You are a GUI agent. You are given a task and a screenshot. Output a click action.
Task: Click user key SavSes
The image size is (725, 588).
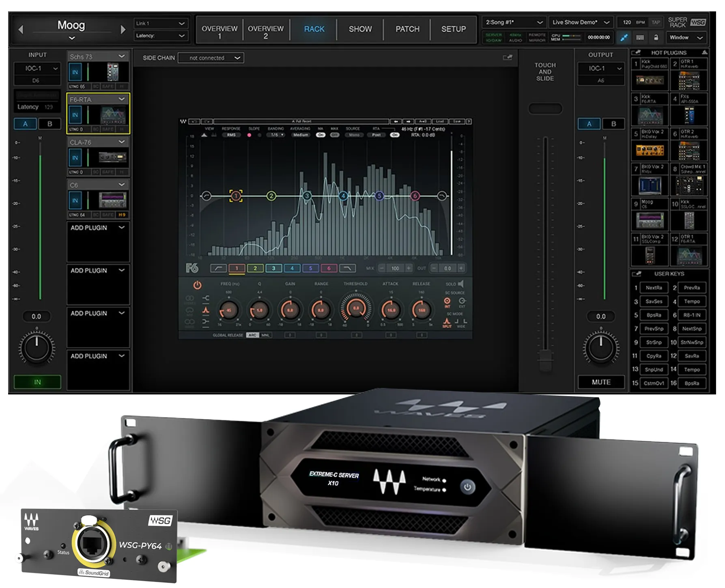click(654, 302)
